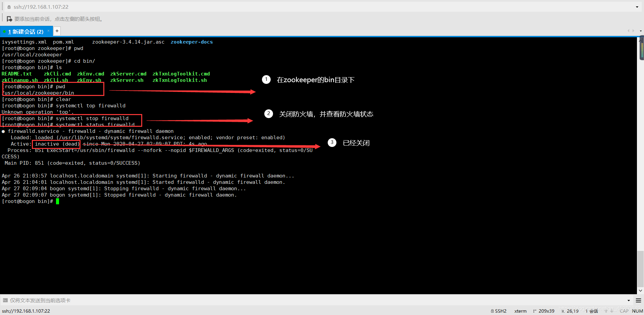Click the tab scroll right arrow

(x=633, y=31)
